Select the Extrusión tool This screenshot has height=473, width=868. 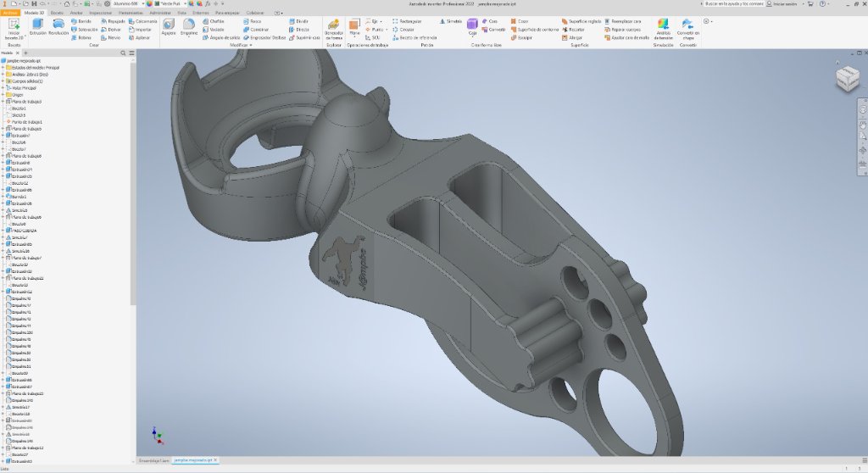pyautogui.click(x=37, y=27)
